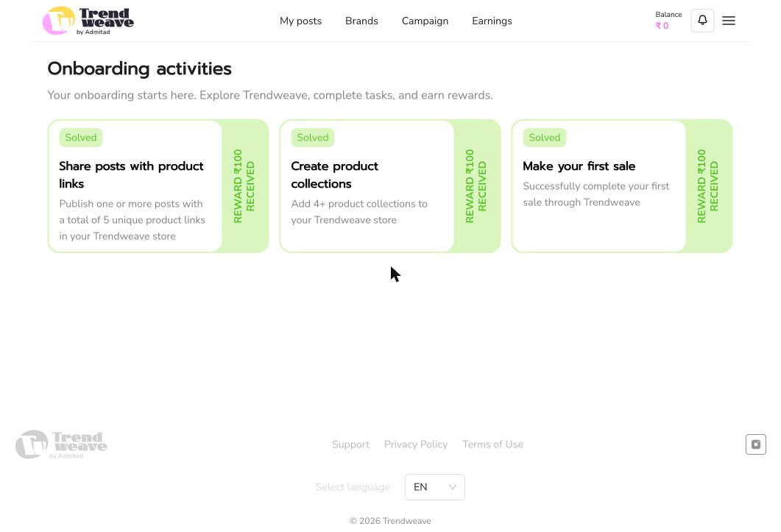Click 'Add 4+ product collections' description
The height and width of the screenshot is (532, 781).
(359, 212)
